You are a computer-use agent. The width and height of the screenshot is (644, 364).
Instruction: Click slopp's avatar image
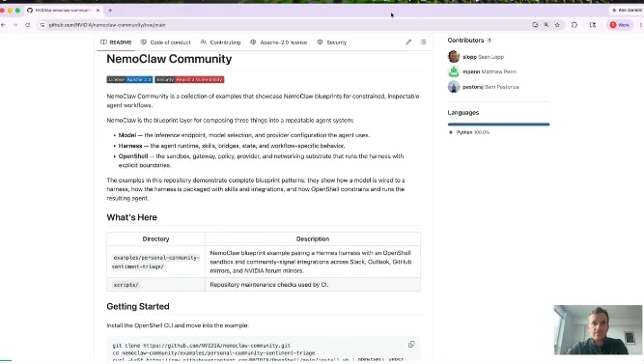pos(454,57)
